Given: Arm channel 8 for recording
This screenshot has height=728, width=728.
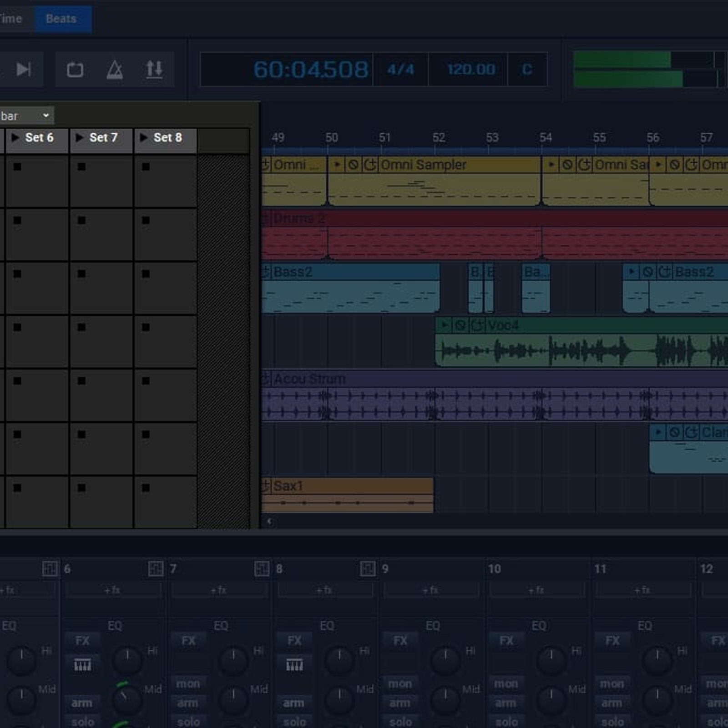Looking at the screenshot, I should point(294,703).
